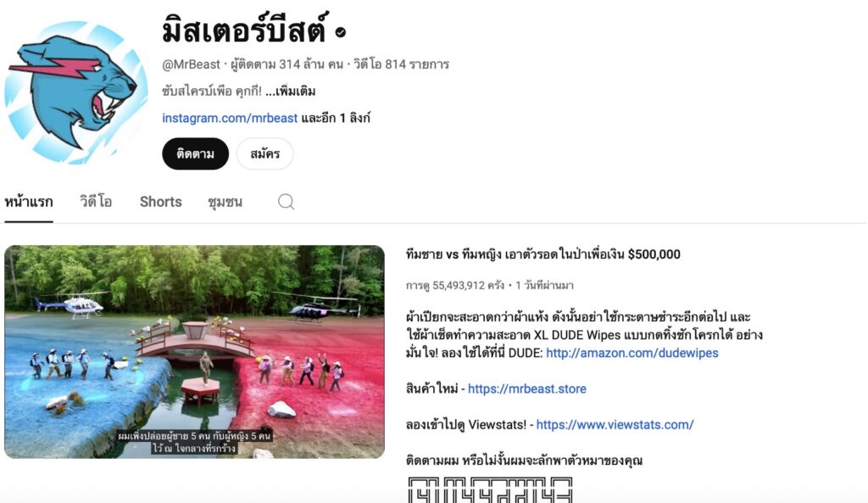Screen dimensions: 868x503
Task: Open the Shorts tab
Action: [160, 202]
